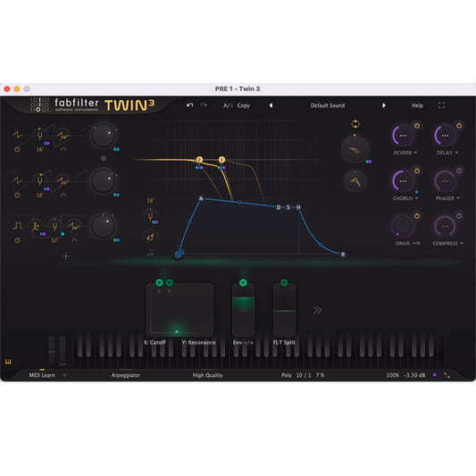Click the Env -/+ vertical slider
This screenshot has width=476, height=476.
tap(243, 310)
